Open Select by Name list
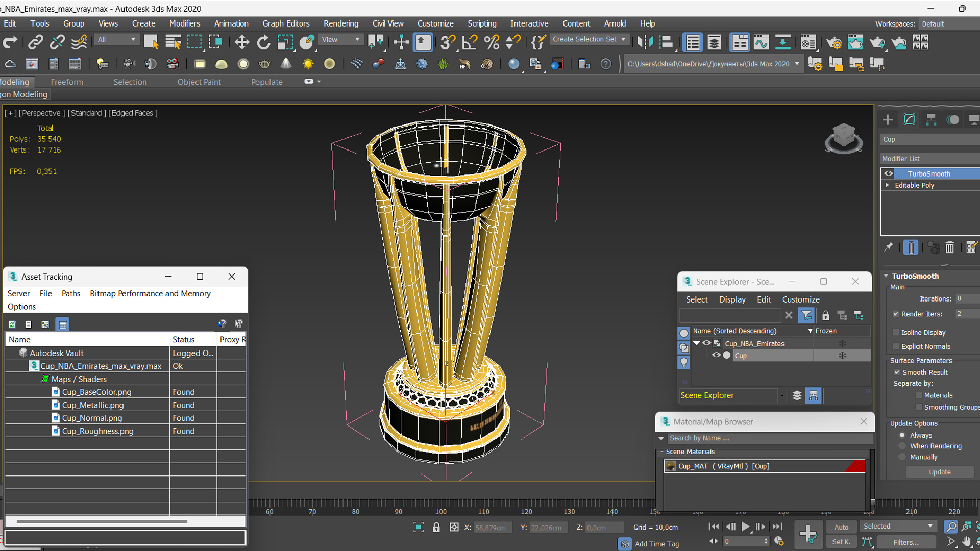Image resolution: width=980 pixels, height=551 pixels. point(173,42)
